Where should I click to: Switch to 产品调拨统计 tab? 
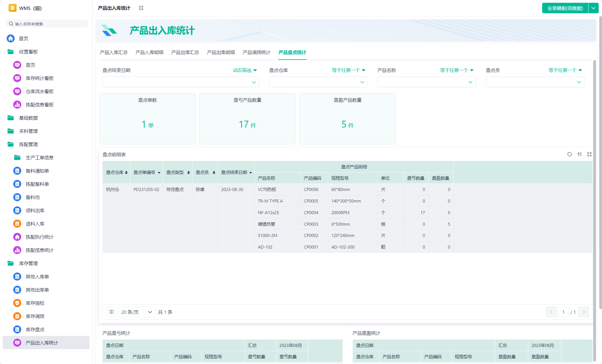(x=256, y=52)
